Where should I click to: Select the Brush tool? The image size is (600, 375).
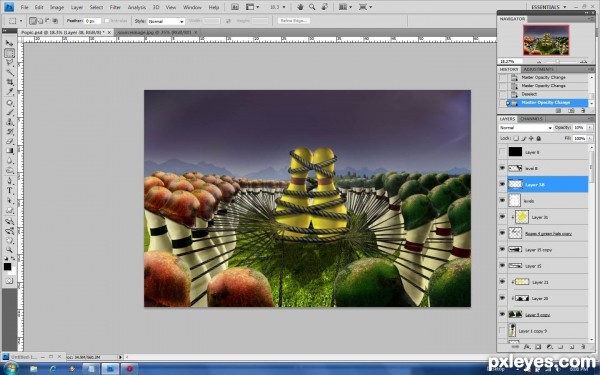(9, 112)
